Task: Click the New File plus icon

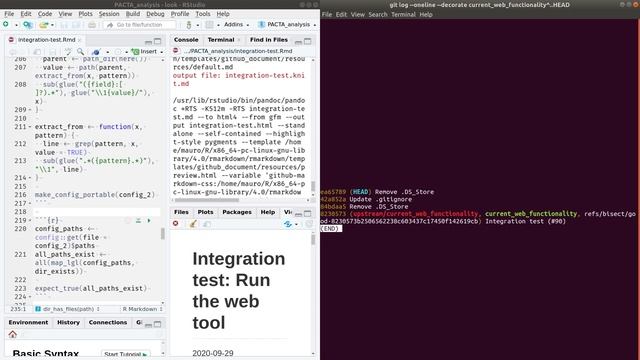Action: pyautogui.click(x=6, y=24)
